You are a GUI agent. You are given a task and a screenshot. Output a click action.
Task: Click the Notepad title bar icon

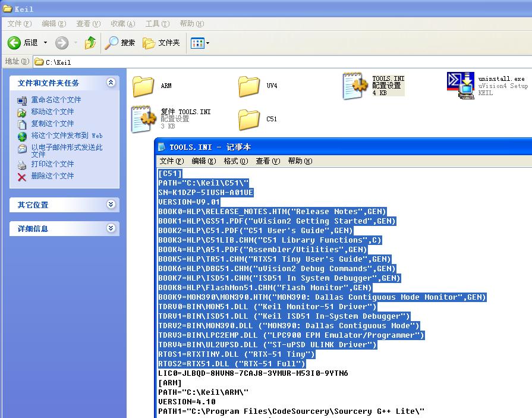[x=162, y=147]
